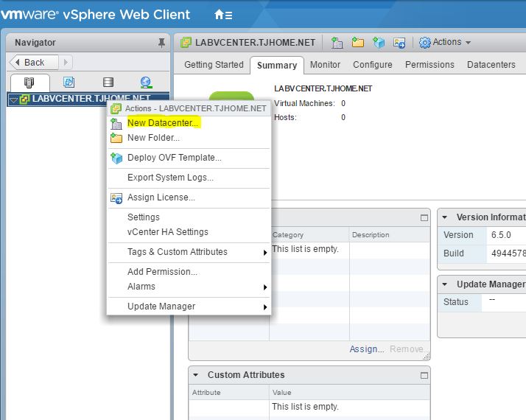
Task: Click the build number value
Action: (x=508, y=253)
